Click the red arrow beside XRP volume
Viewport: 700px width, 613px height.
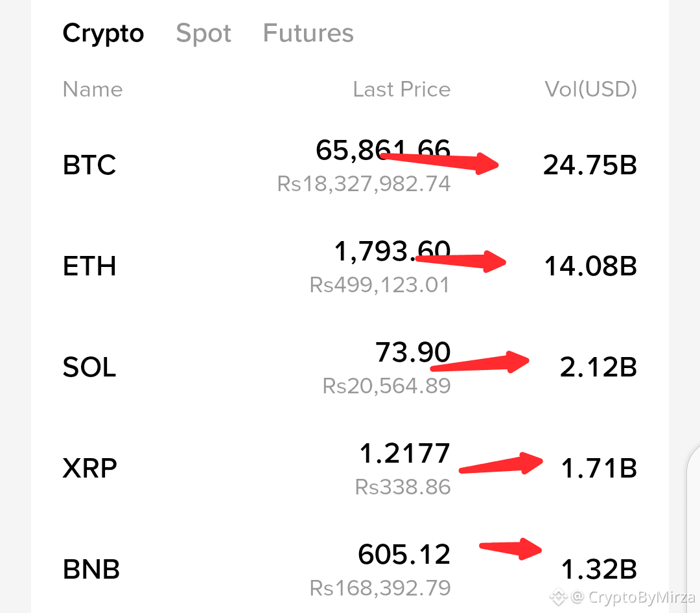(x=501, y=463)
